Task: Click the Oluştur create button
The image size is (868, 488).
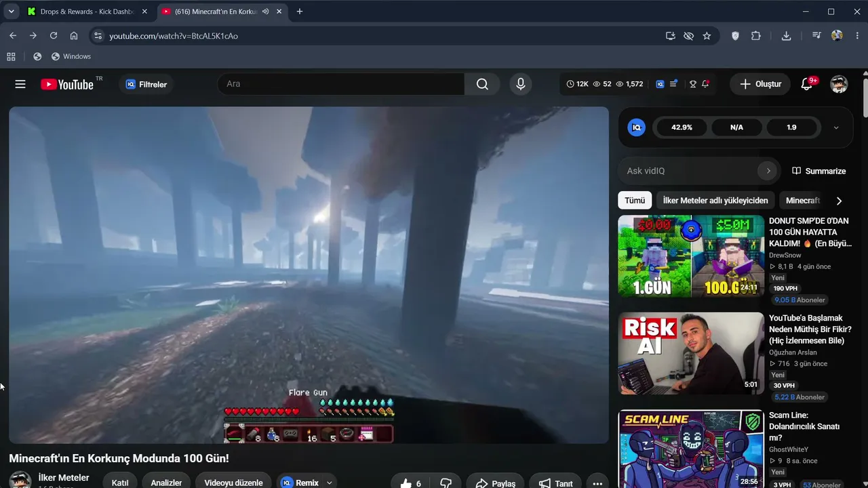Action: click(760, 84)
